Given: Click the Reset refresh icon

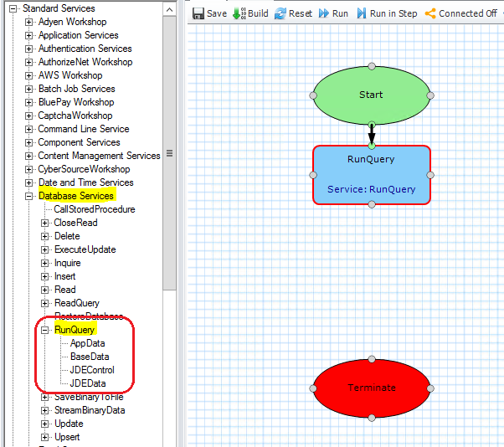Looking at the screenshot, I should [x=280, y=13].
